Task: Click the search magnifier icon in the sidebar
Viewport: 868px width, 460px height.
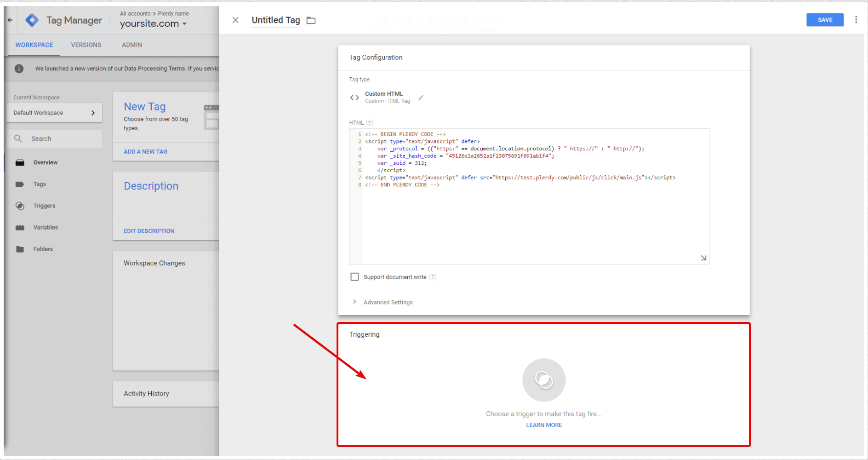Action: pyautogui.click(x=18, y=138)
